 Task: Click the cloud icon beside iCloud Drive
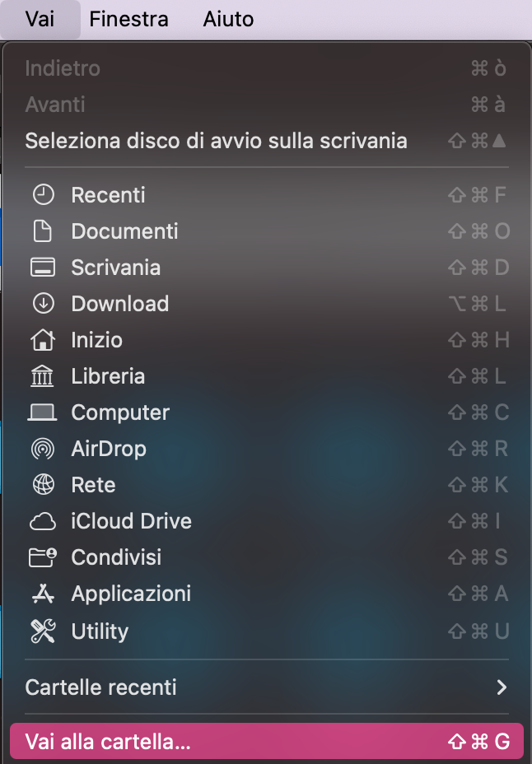46,521
